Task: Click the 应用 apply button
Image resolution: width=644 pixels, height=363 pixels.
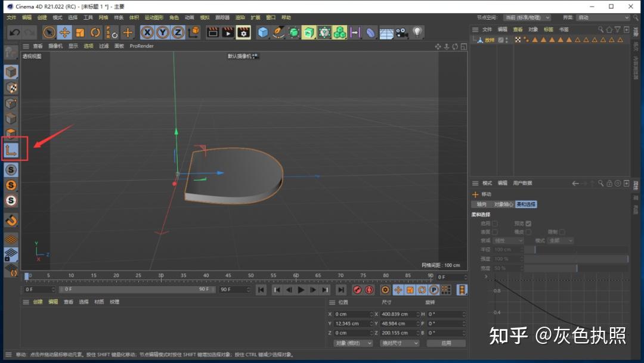Action: pos(446,343)
